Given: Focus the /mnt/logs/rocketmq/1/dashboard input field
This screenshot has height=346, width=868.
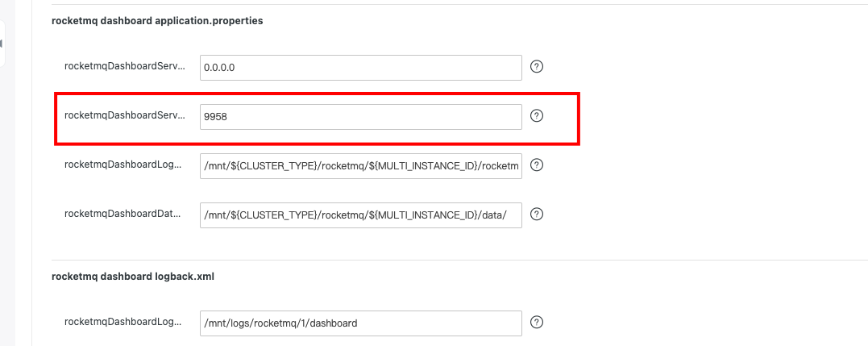Looking at the screenshot, I should point(360,323).
